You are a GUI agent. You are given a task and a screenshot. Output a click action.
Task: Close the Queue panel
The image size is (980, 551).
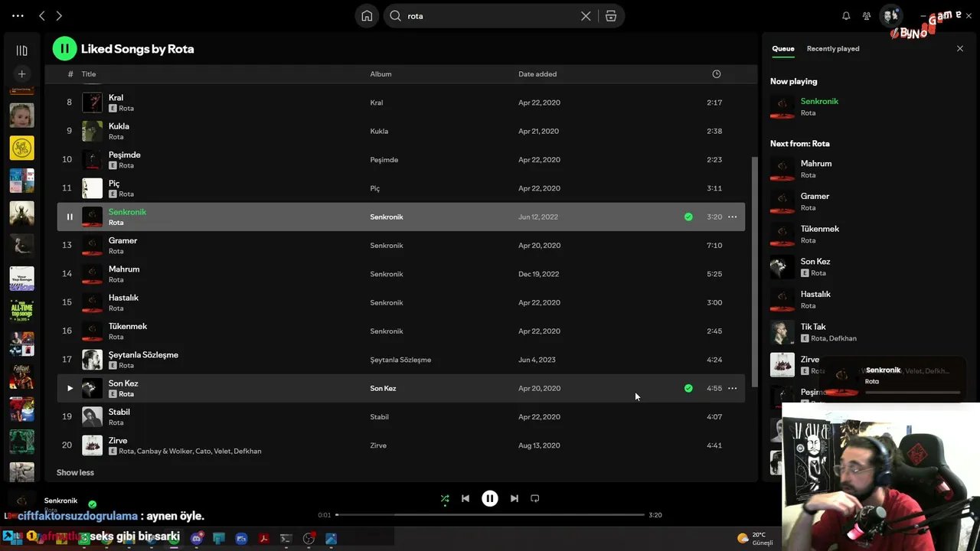tap(960, 49)
